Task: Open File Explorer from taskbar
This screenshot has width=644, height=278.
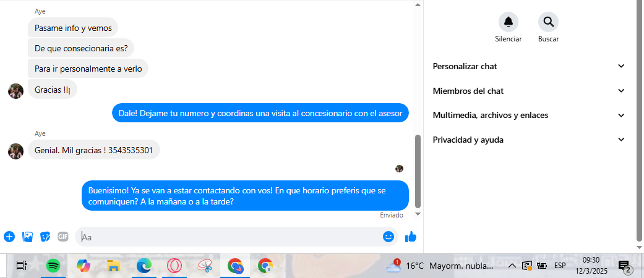Action: pyautogui.click(x=113, y=266)
